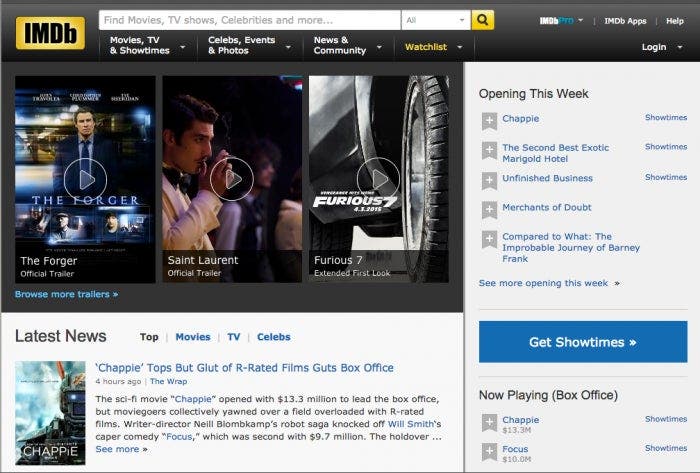Add Unfinished Business to watchlist
The image size is (700, 473).
[489, 181]
